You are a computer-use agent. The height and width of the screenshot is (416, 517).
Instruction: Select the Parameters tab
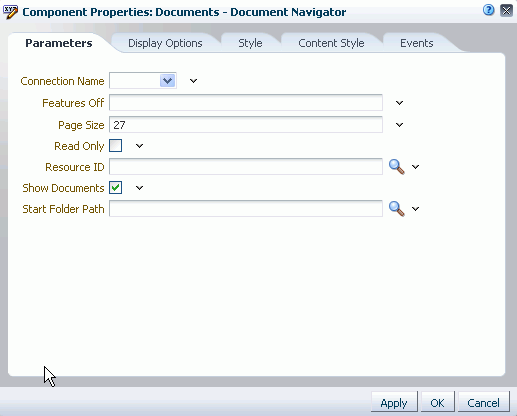(x=59, y=43)
